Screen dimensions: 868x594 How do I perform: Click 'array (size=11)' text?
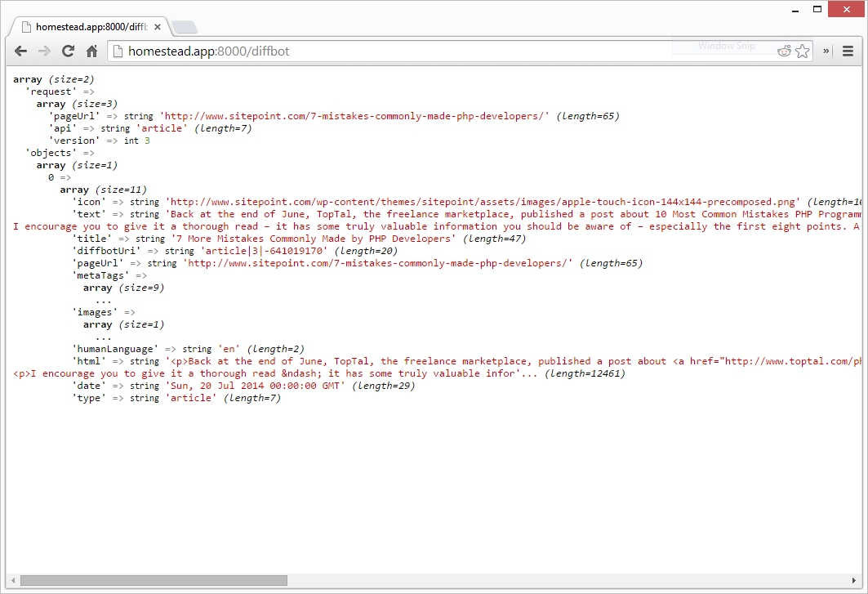(103, 190)
